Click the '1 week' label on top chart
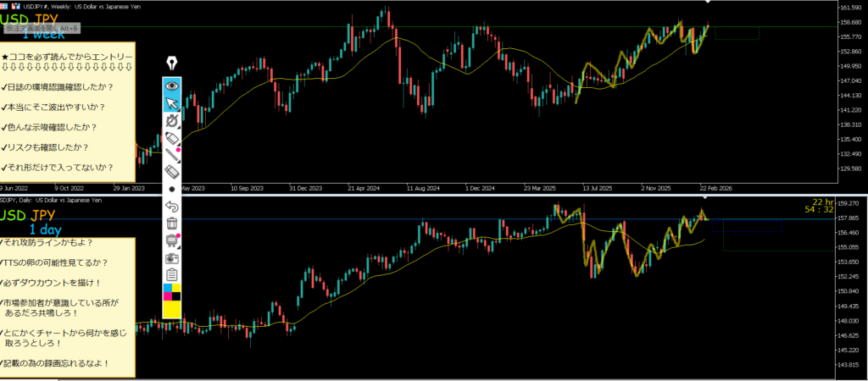The image size is (868, 381). [x=43, y=34]
